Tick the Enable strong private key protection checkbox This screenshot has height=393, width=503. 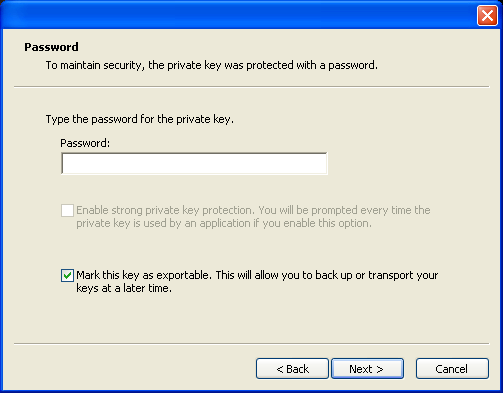click(x=67, y=210)
